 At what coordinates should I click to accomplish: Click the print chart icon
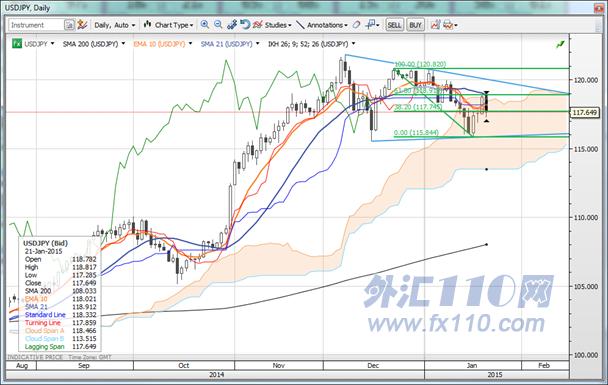click(448, 25)
